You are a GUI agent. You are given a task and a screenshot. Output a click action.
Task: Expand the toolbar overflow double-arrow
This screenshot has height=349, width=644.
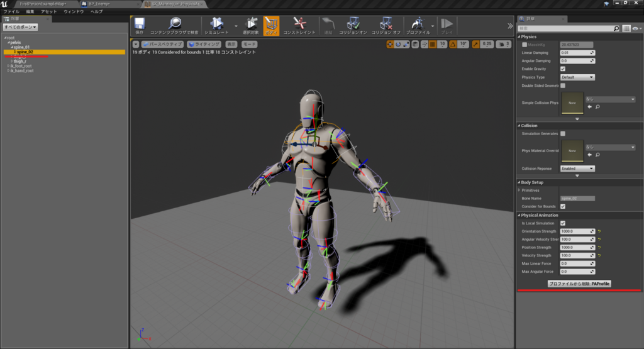click(510, 26)
